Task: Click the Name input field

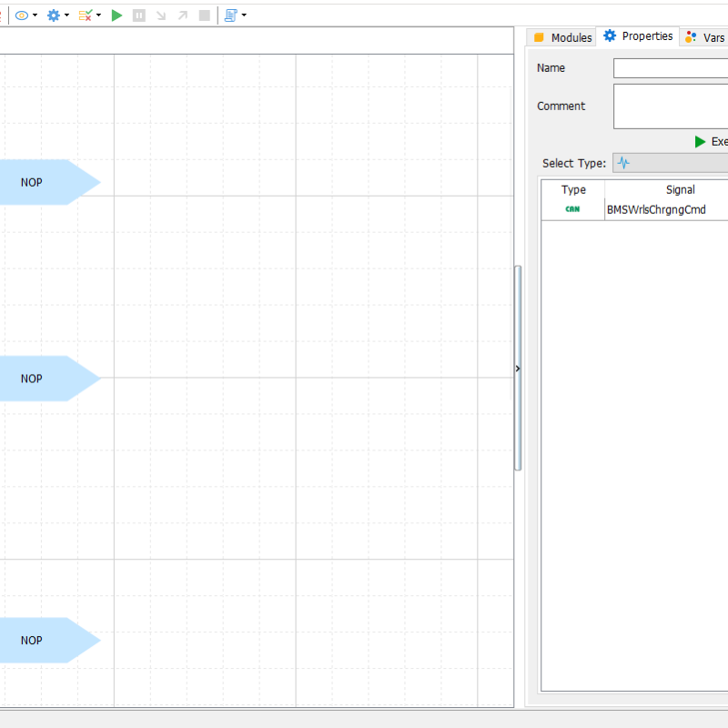Action: point(671,68)
